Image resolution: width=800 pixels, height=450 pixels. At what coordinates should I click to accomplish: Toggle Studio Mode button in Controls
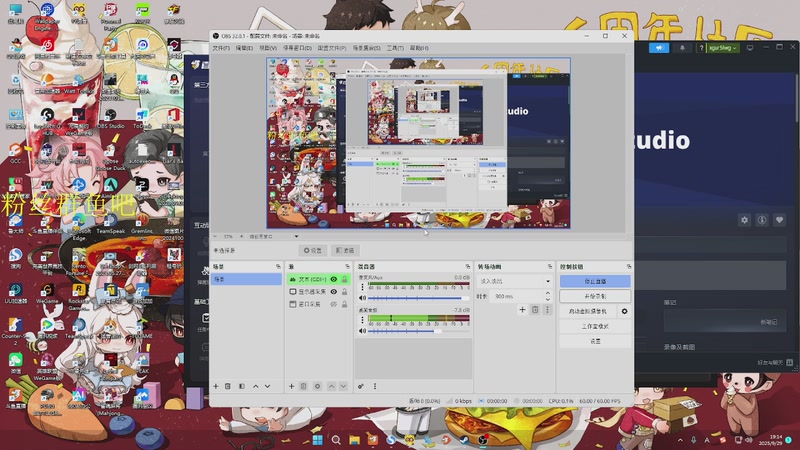(x=595, y=326)
